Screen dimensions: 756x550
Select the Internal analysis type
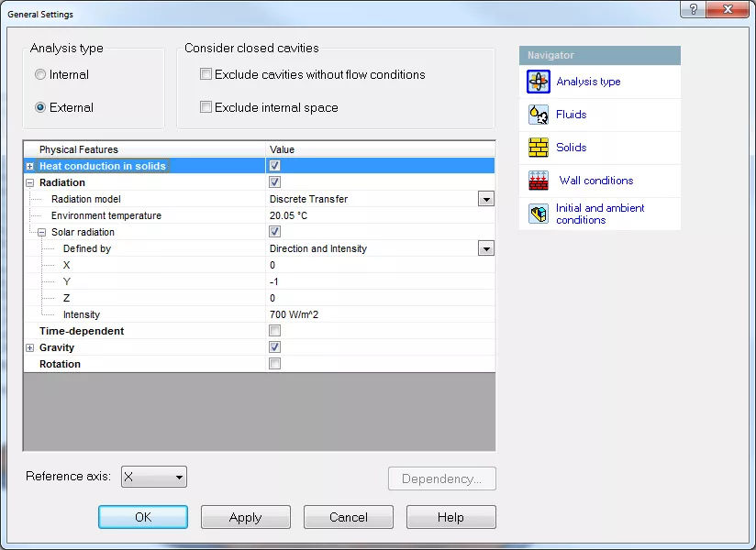pos(40,74)
